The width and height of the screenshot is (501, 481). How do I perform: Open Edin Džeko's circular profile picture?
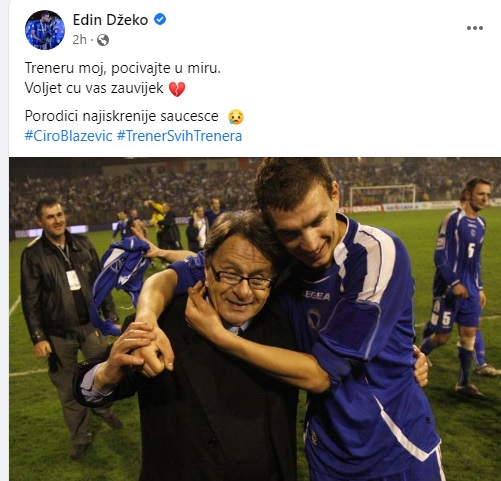[45, 30]
